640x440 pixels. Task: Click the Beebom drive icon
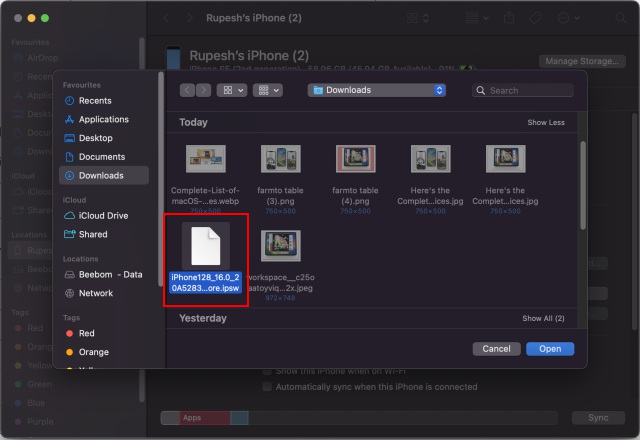[x=69, y=274]
